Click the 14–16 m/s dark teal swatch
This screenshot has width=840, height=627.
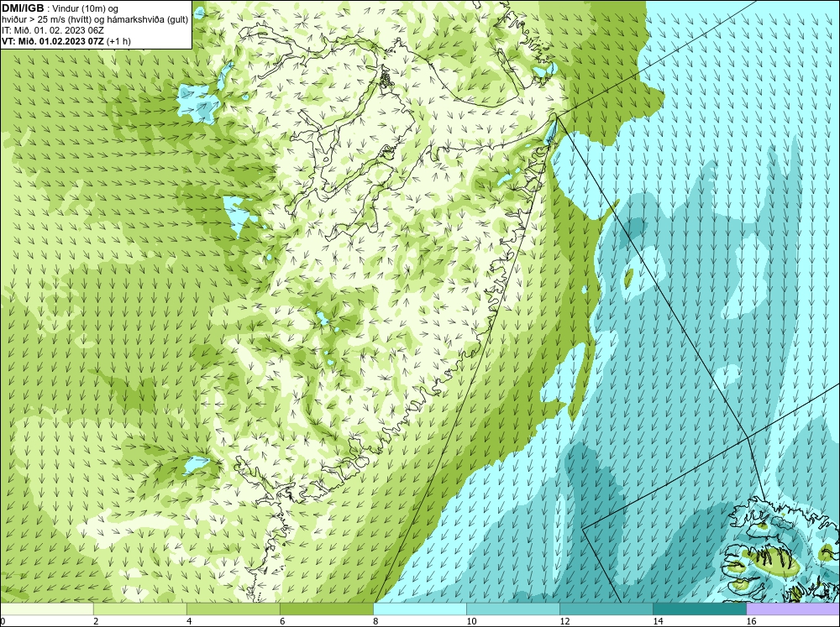pos(700,609)
